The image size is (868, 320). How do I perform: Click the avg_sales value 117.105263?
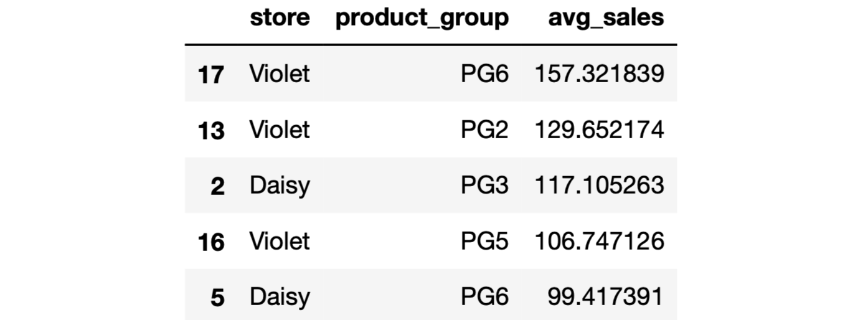click(x=599, y=186)
